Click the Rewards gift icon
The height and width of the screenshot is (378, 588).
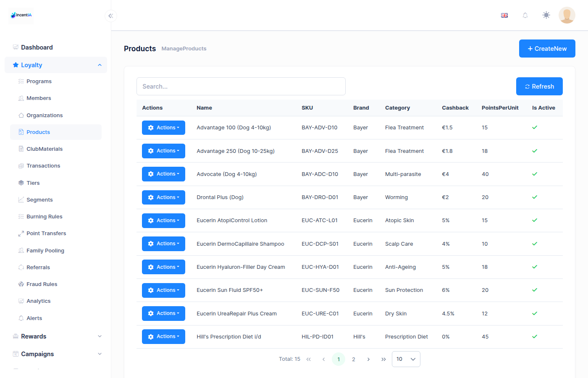pos(16,336)
